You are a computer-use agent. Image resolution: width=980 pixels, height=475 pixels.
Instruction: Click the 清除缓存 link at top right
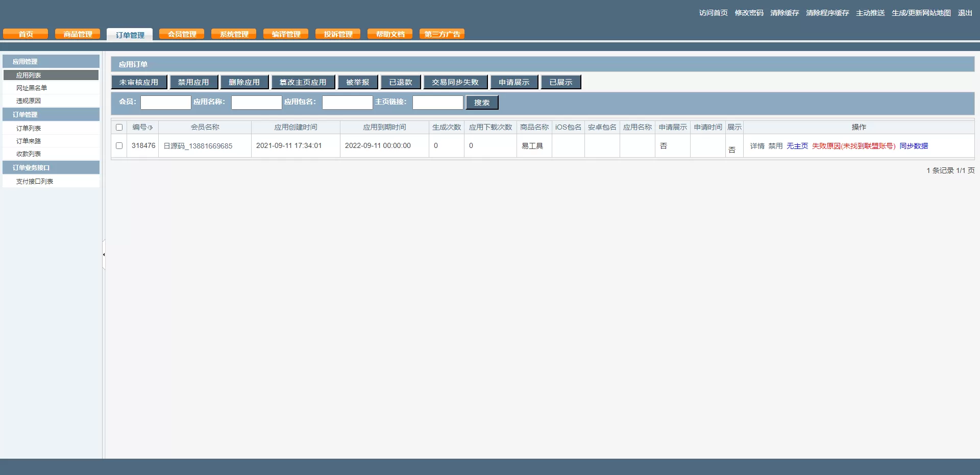[785, 13]
